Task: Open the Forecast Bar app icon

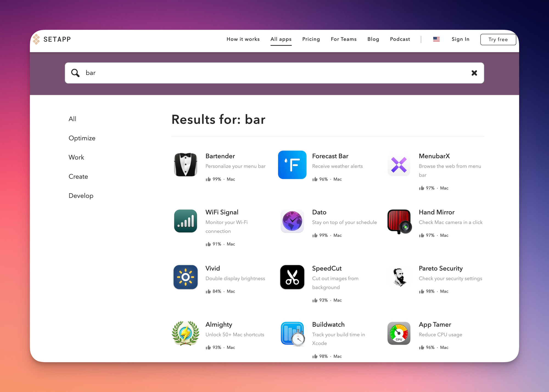Action: 292,165
